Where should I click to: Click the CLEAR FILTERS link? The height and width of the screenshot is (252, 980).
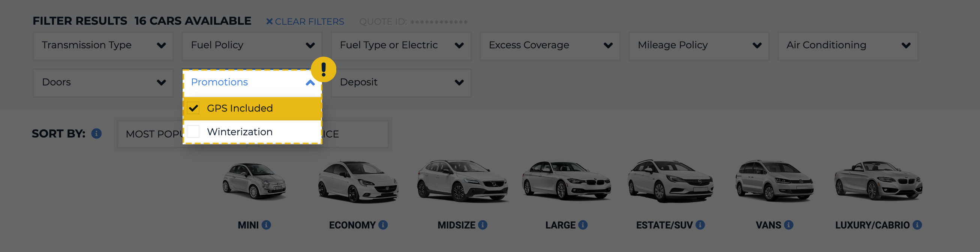(305, 22)
